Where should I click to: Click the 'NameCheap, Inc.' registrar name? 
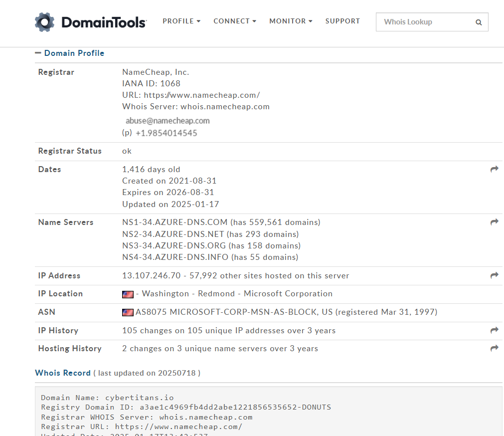pyautogui.click(x=156, y=72)
